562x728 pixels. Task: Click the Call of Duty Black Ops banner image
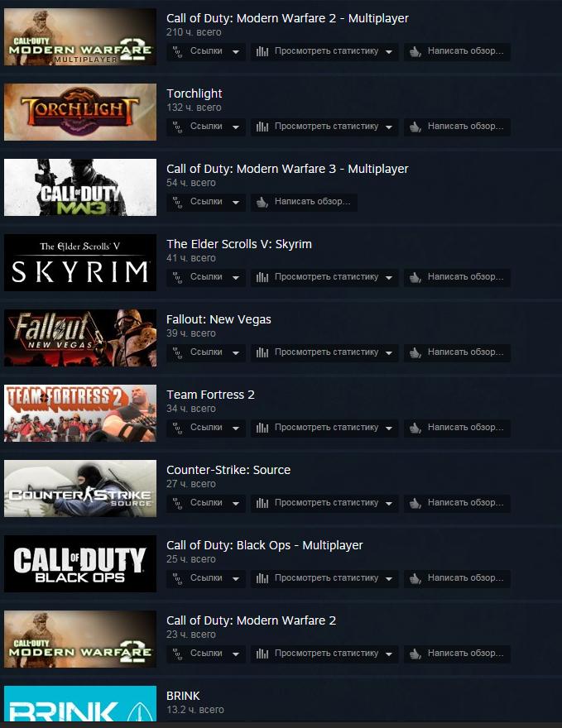tap(80, 563)
